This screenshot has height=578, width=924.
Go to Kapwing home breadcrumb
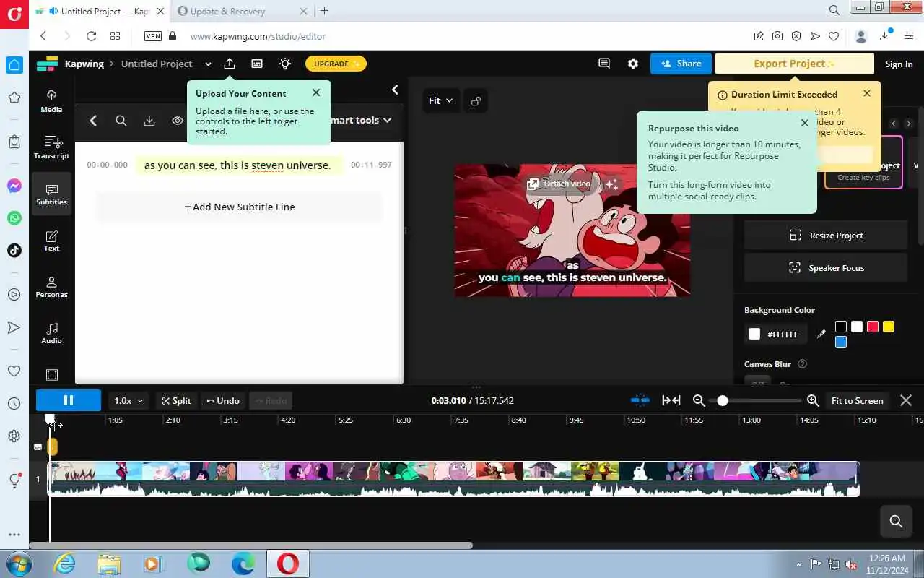coord(84,64)
